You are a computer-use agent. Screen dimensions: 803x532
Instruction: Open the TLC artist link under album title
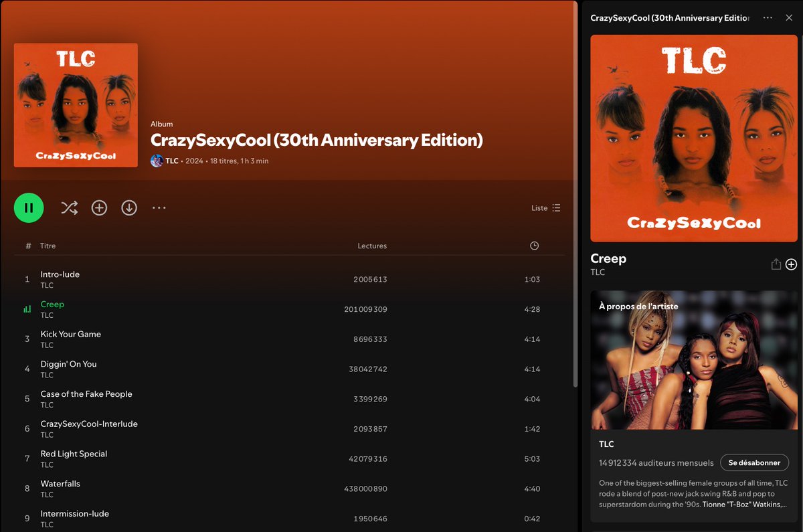pyautogui.click(x=172, y=161)
